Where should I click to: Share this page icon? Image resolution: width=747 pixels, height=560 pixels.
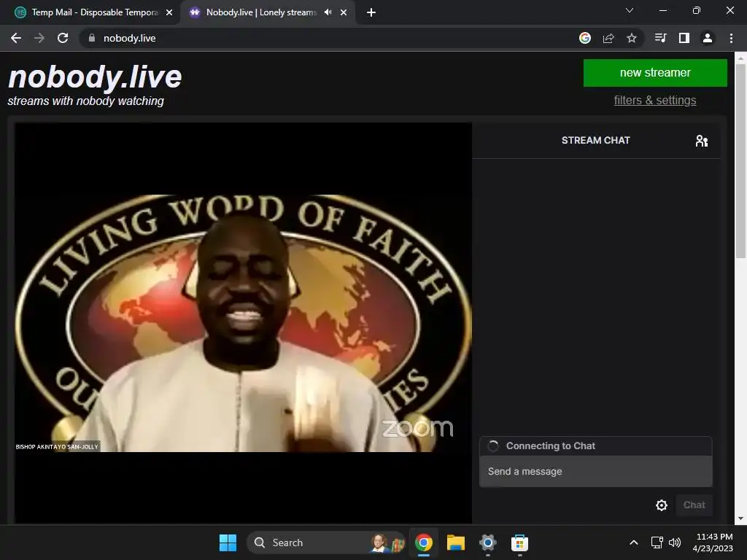point(608,38)
